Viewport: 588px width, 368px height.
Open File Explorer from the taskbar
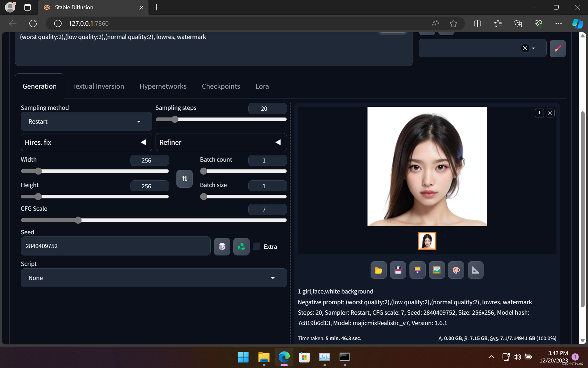[x=264, y=357]
